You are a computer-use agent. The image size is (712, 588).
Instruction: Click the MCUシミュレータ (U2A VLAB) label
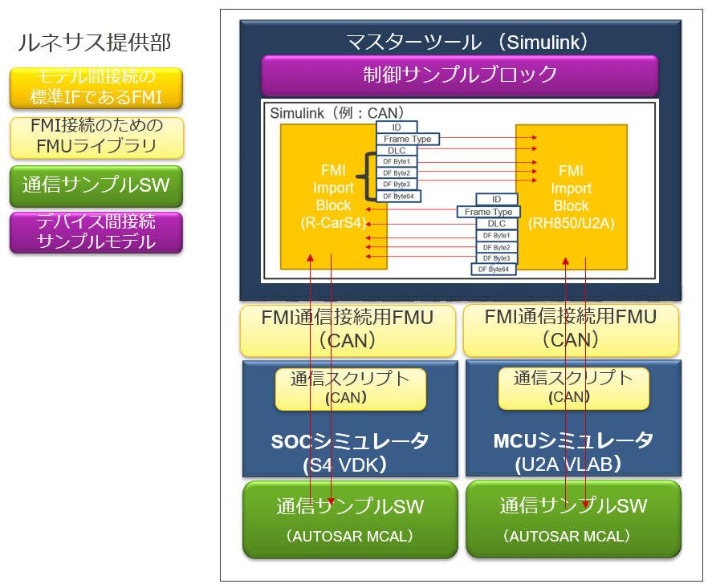tap(572, 451)
